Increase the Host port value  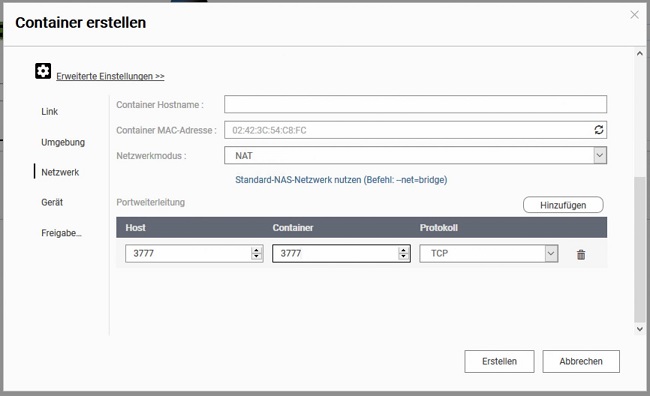click(x=257, y=250)
